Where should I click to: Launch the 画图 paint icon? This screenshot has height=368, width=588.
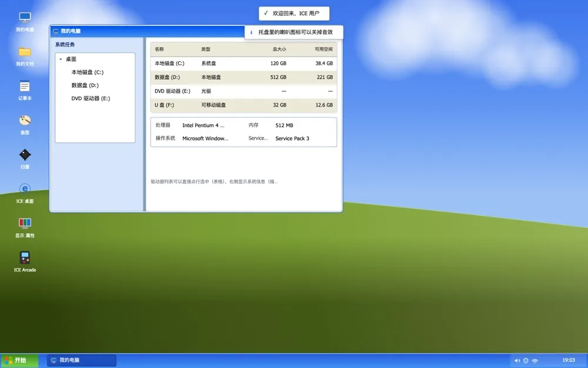pyautogui.click(x=25, y=124)
